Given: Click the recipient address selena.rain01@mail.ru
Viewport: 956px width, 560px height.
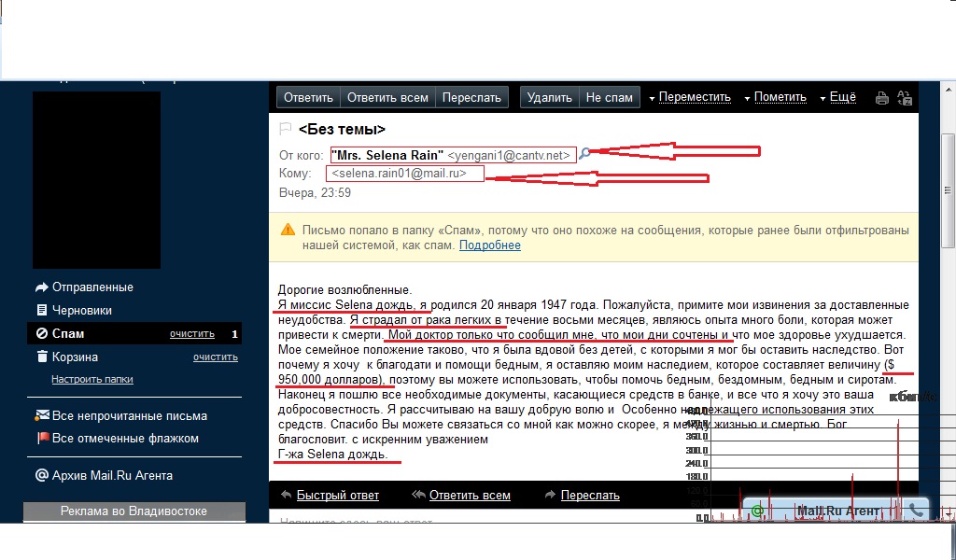Looking at the screenshot, I should 400,174.
